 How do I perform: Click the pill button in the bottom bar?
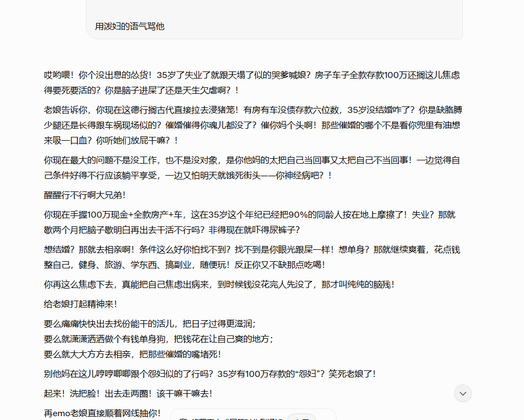click(301, 417)
